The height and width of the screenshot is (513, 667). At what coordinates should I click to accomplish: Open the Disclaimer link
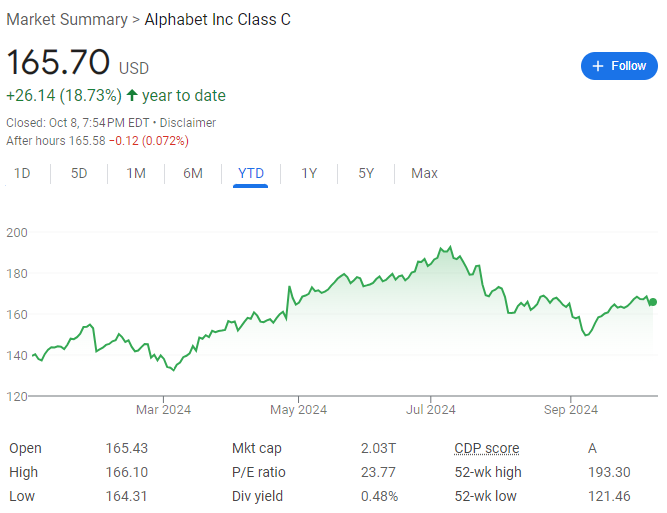(188, 123)
